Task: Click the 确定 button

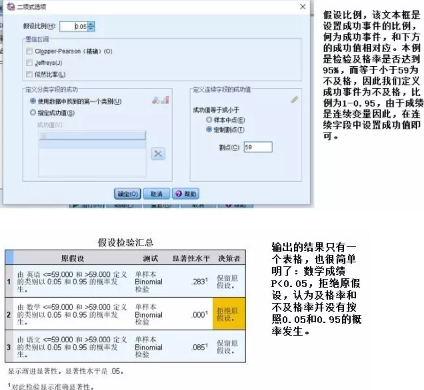Action: click(x=127, y=194)
